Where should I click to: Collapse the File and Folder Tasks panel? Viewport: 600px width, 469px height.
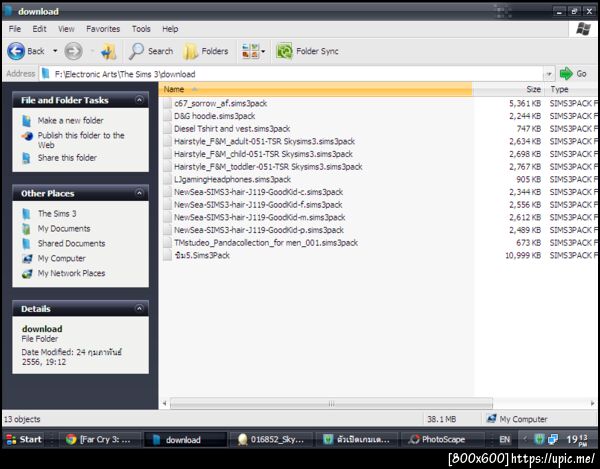(139, 100)
